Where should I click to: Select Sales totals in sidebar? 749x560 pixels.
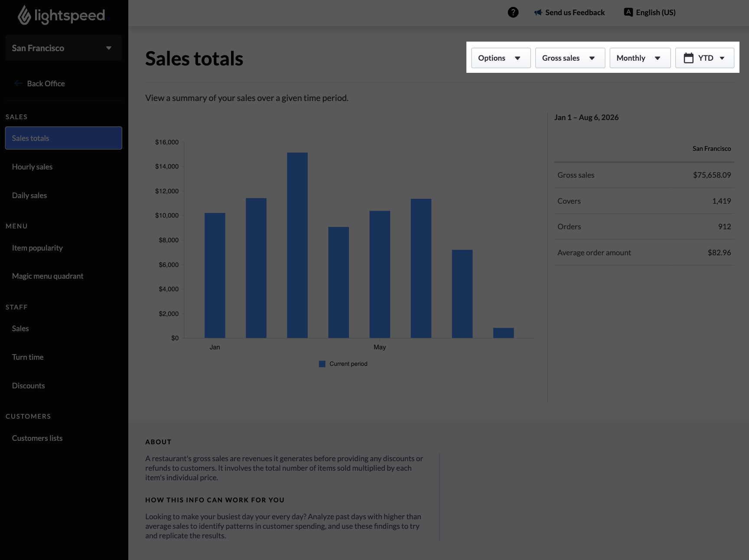(64, 138)
